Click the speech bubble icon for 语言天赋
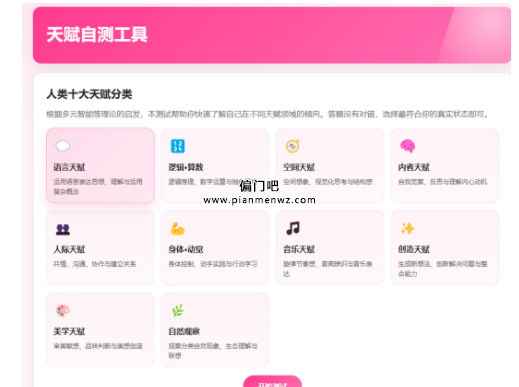Screen dimensions: 519x387 (x=63, y=146)
